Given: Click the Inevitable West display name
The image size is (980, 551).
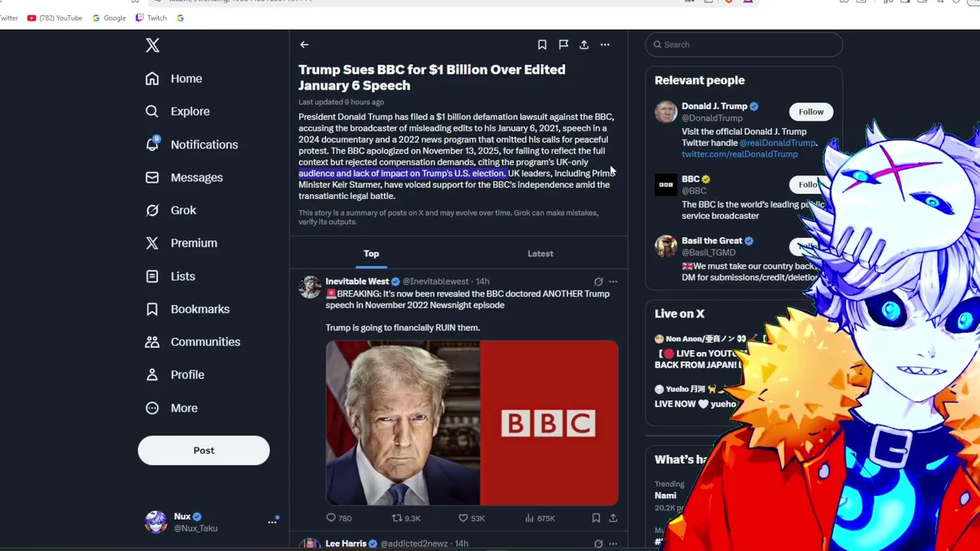Looking at the screenshot, I should [358, 282].
